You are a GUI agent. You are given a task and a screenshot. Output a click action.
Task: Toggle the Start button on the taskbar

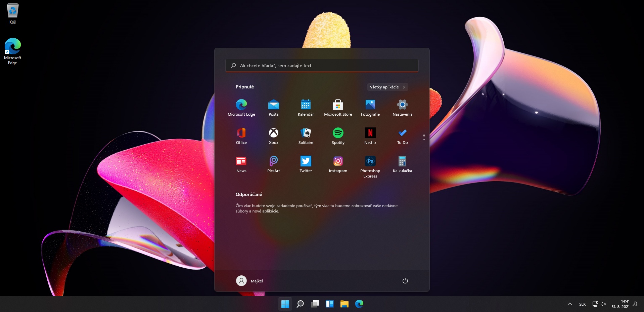coord(285,304)
